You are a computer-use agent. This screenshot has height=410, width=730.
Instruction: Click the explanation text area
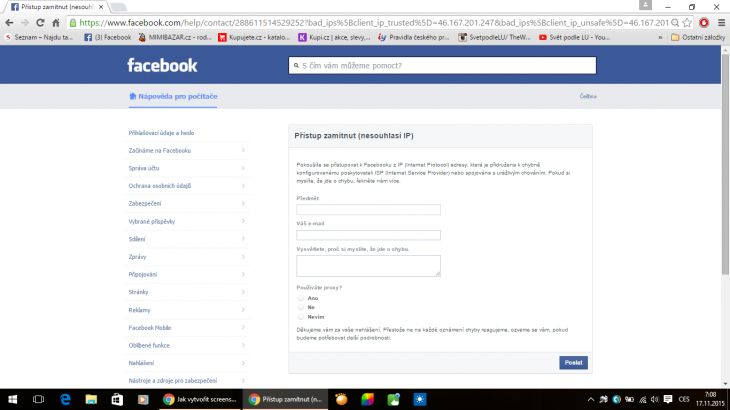pos(368,266)
